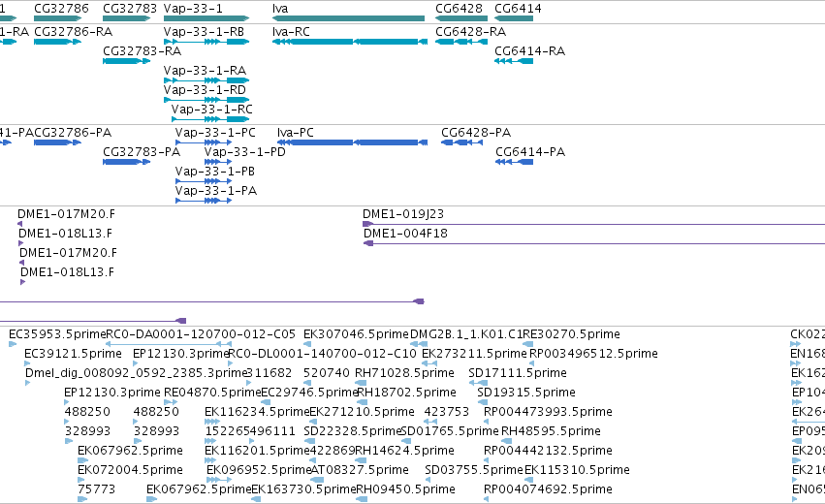This screenshot has width=825, height=504.
Task: Select the long lva gene bar
Action: [x=348, y=18]
